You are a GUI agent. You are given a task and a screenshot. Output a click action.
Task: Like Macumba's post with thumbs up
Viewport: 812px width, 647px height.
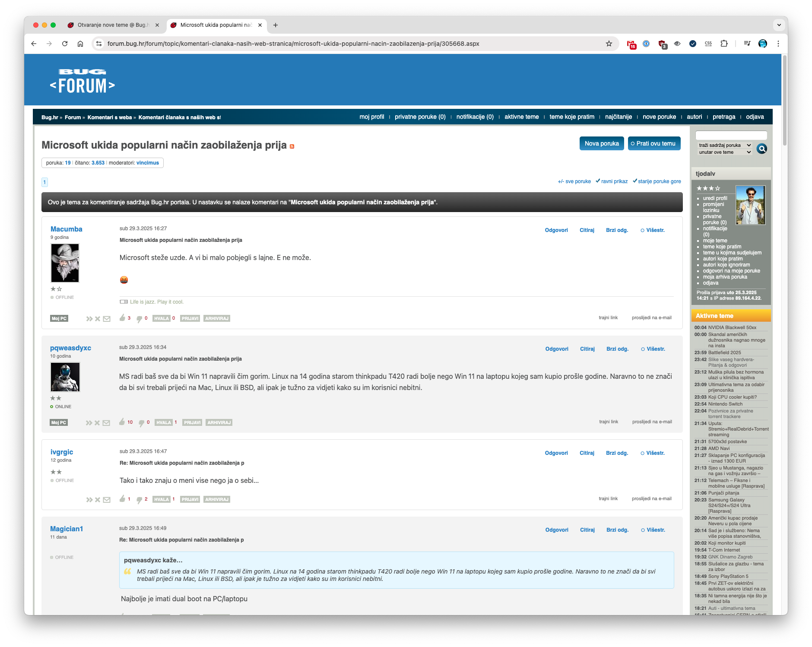point(122,318)
